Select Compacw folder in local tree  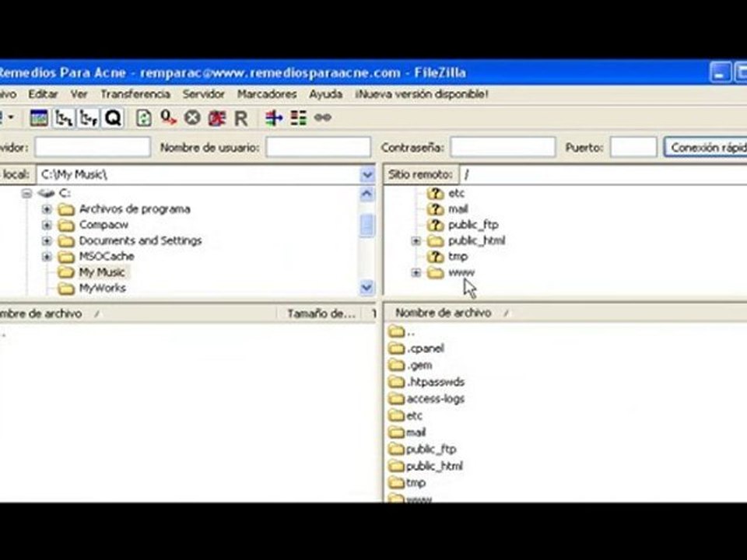[x=103, y=225]
